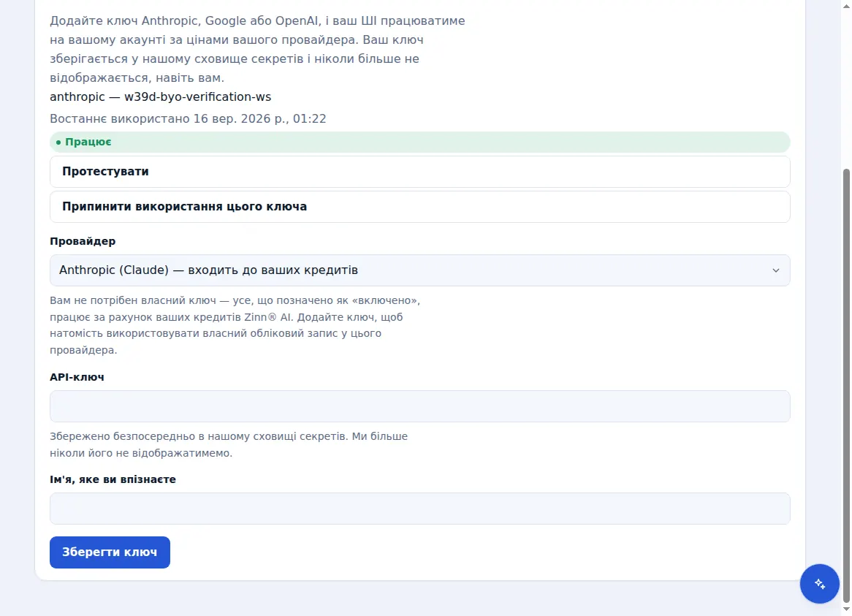Click the Працює status badge
Screen dimensions: 852x616
tap(419, 142)
